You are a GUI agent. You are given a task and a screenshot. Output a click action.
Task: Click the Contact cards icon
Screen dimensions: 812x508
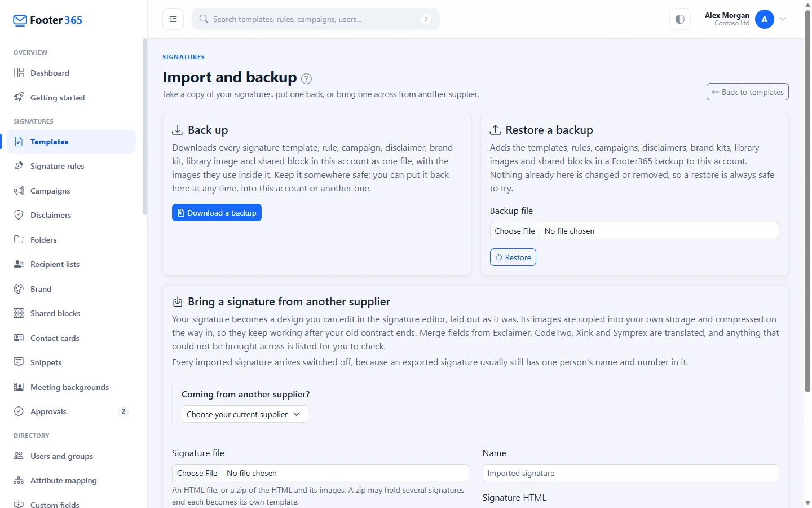(19, 338)
